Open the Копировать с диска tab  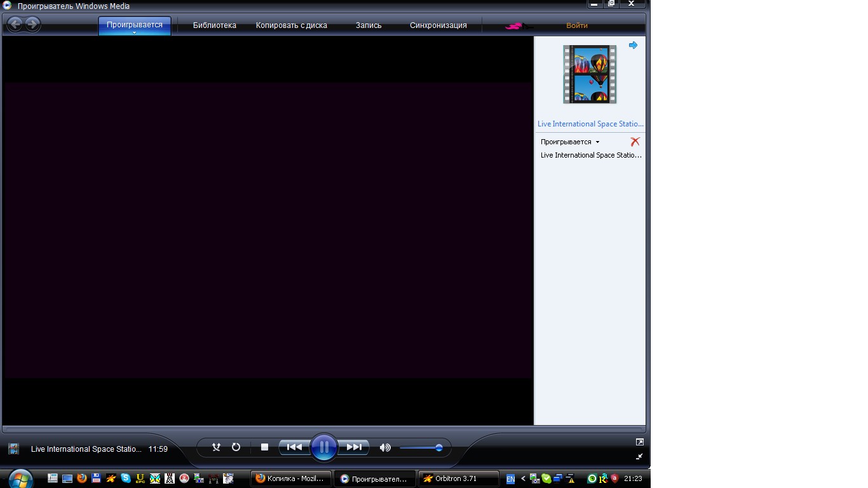point(292,25)
